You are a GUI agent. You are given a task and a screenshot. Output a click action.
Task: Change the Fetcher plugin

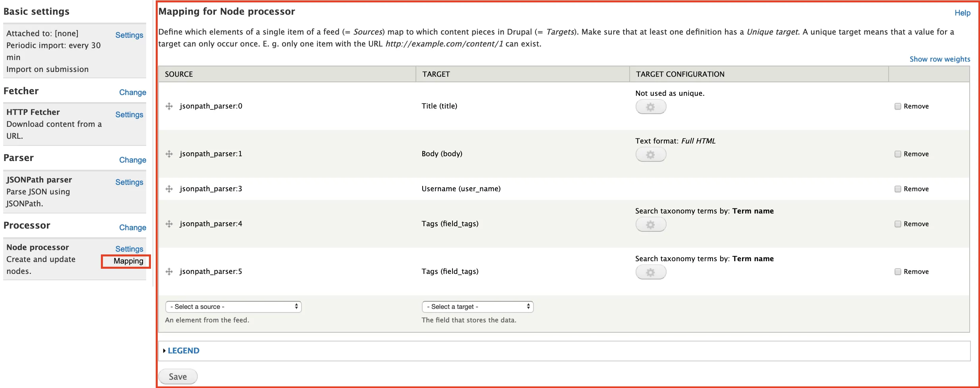click(133, 92)
